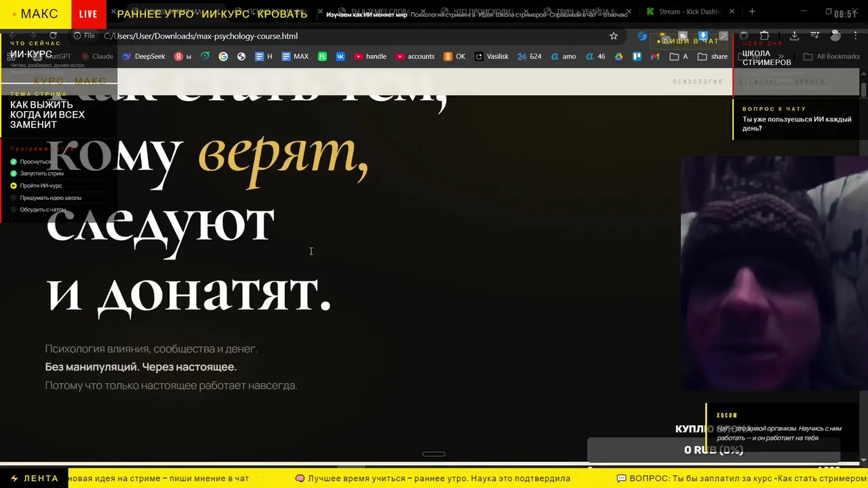Open the accounts YouTube bookmark

[415, 56]
